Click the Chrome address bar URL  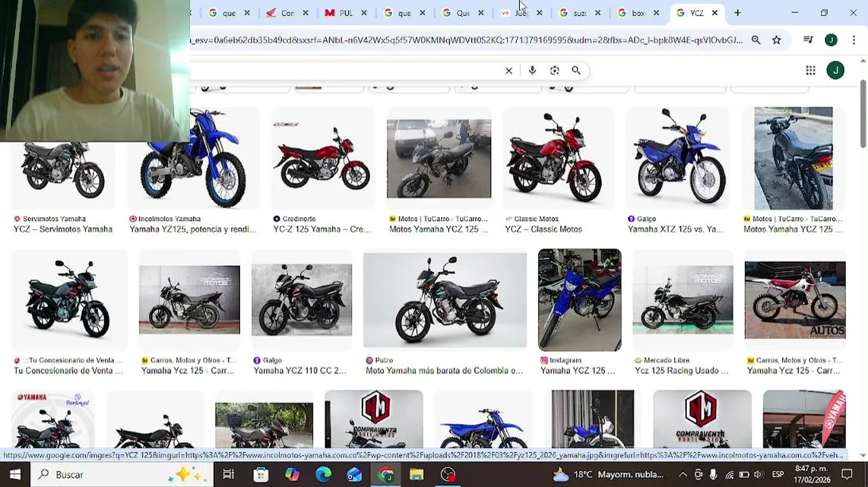coord(466,40)
